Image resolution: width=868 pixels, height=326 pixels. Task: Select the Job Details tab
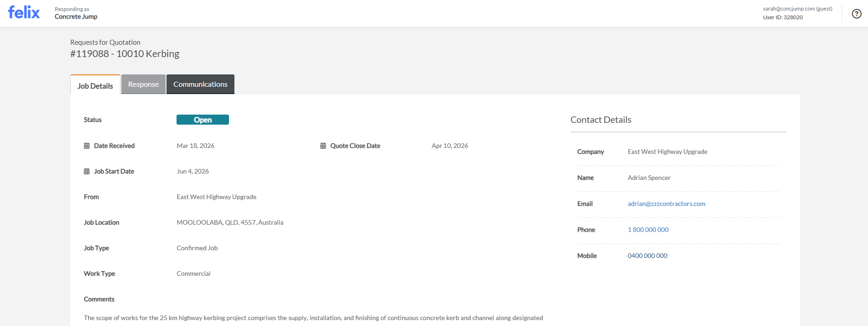(x=95, y=86)
